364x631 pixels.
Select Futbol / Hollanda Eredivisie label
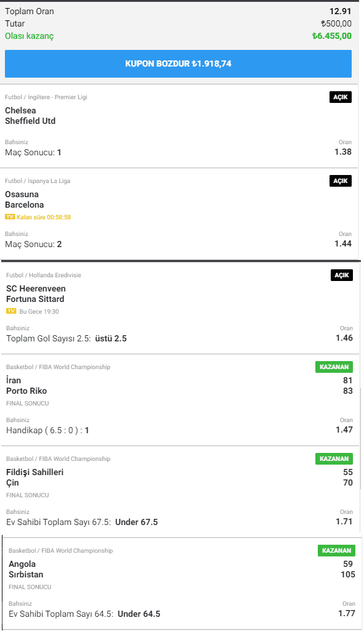44,275
